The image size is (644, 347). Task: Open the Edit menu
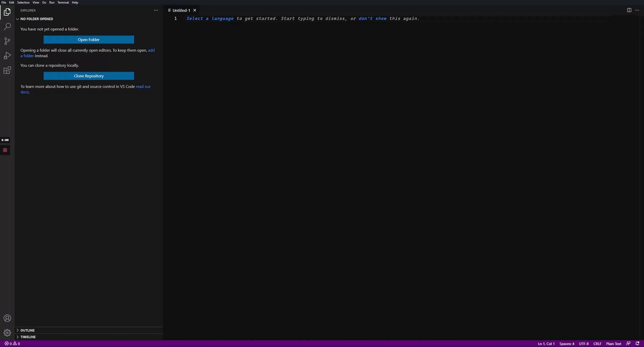click(x=12, y=2)
